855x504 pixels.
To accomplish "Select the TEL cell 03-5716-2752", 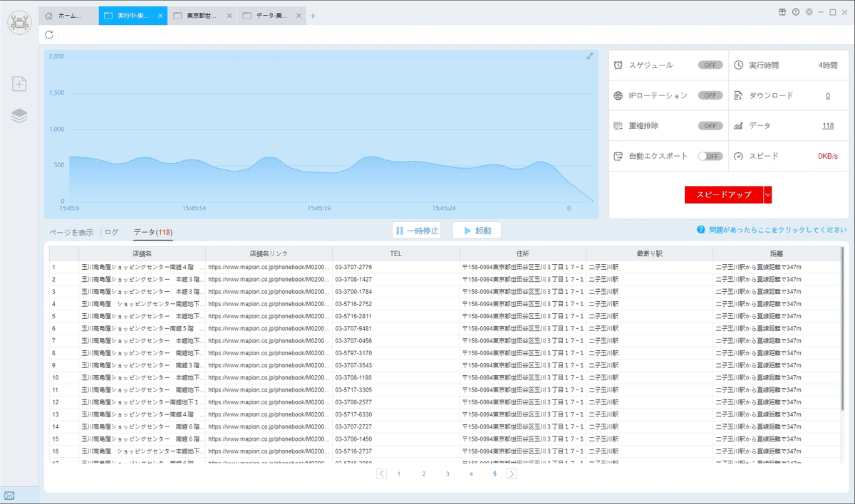I will tap(395, 304).
